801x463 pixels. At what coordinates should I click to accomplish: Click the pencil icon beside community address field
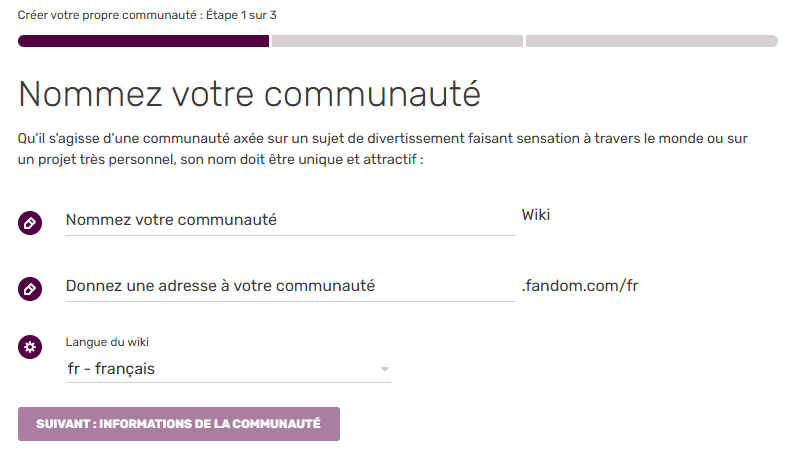[x=30, y=289]
